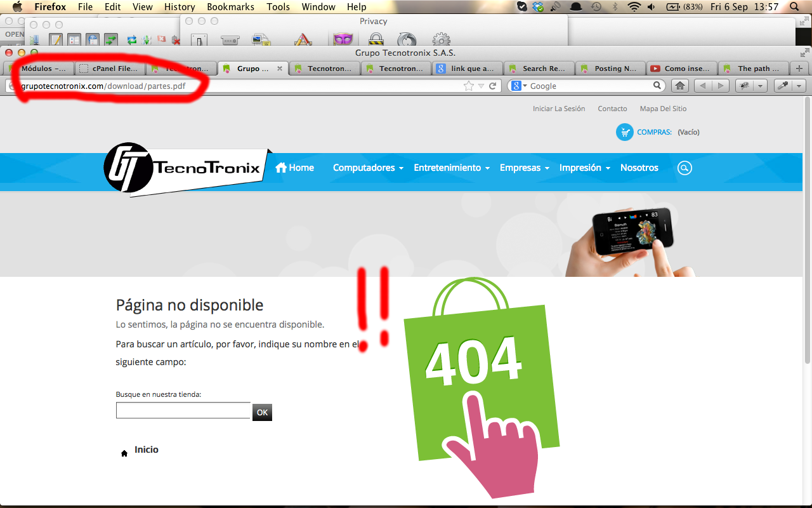Select the Privacy mask icon in preferences
This screenshot has height=508, width=812.
(343, 39)
